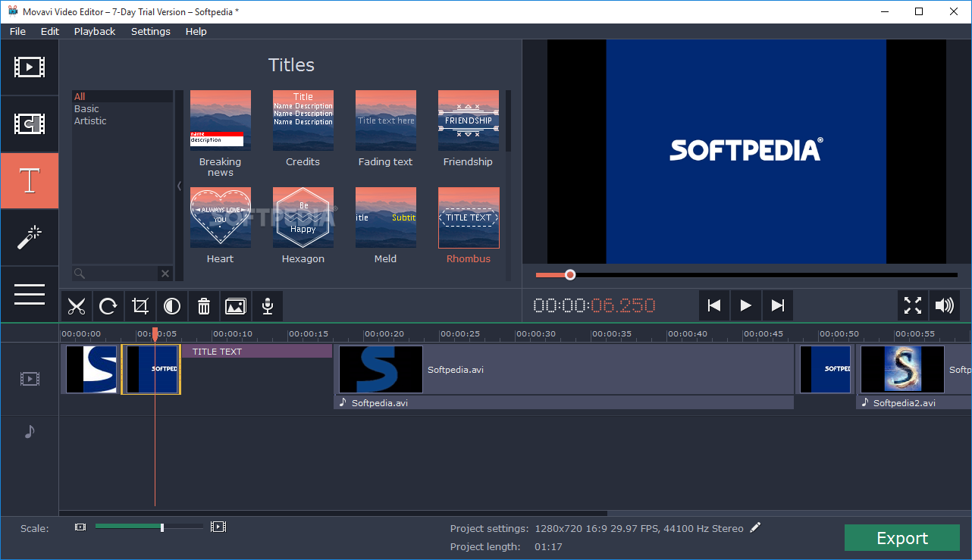Select the Friendship title thumbnail
Viewport: 972px width, 560px height.
click(469, 120)
